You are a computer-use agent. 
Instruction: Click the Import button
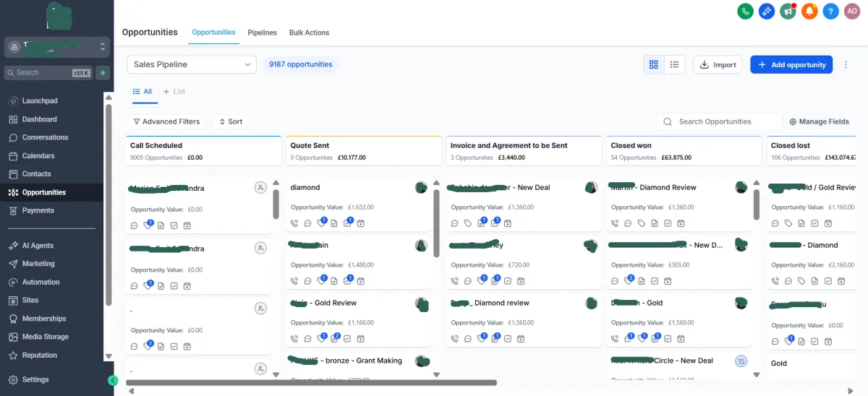point(718,64)
